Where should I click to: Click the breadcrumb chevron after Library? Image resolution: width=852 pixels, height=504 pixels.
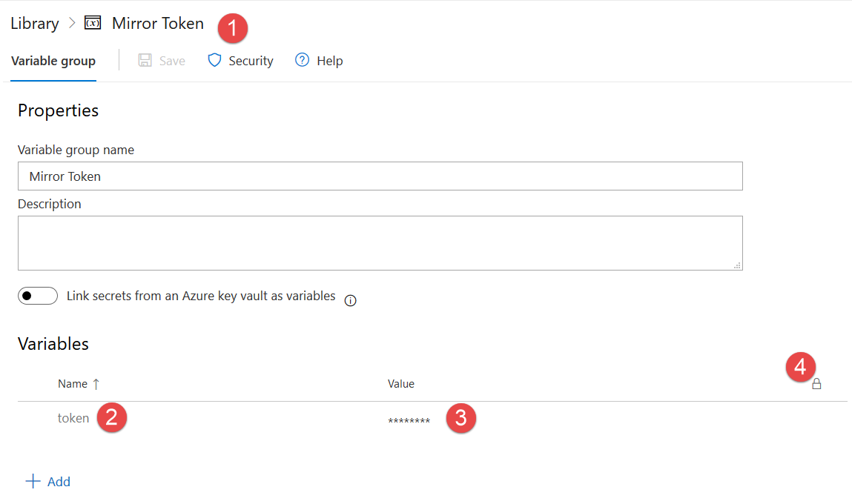click(x=72, y=23)
